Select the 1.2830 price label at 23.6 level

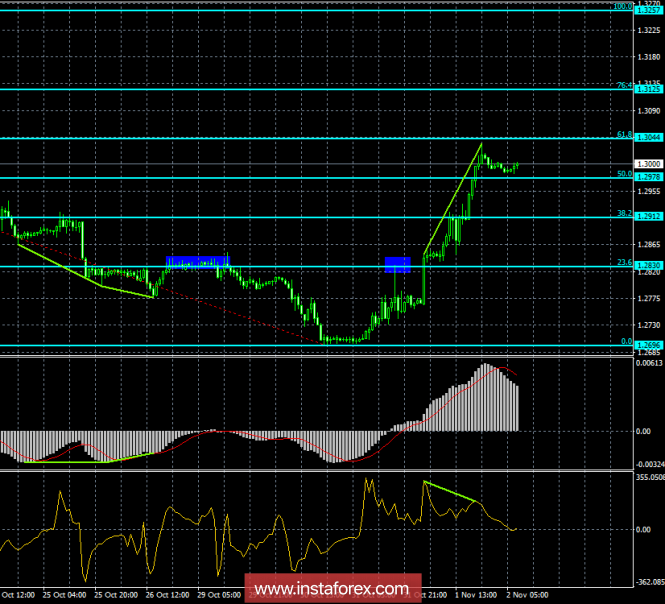pos(648,266)
